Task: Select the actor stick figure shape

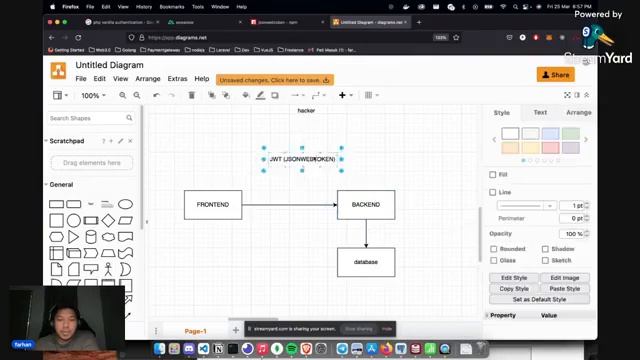Action: [x=108, y=269]
